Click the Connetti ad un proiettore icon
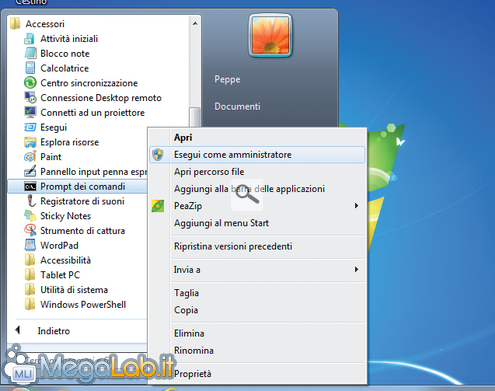Screen dimensions: 495x391 30,112
